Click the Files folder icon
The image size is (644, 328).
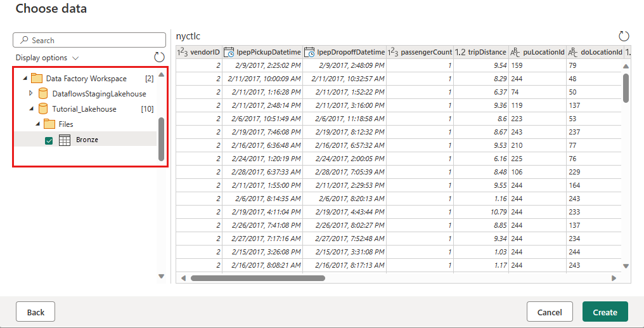[49, 124]
